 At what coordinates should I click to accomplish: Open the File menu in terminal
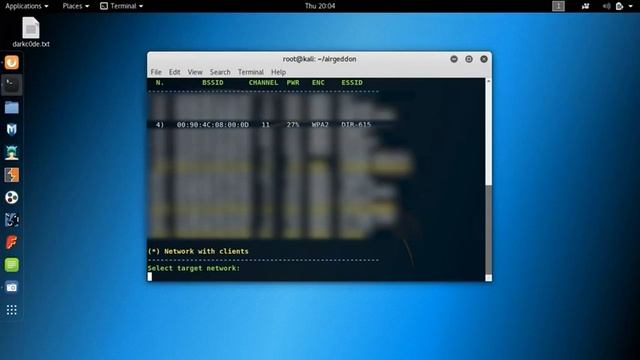pos(156,72)
